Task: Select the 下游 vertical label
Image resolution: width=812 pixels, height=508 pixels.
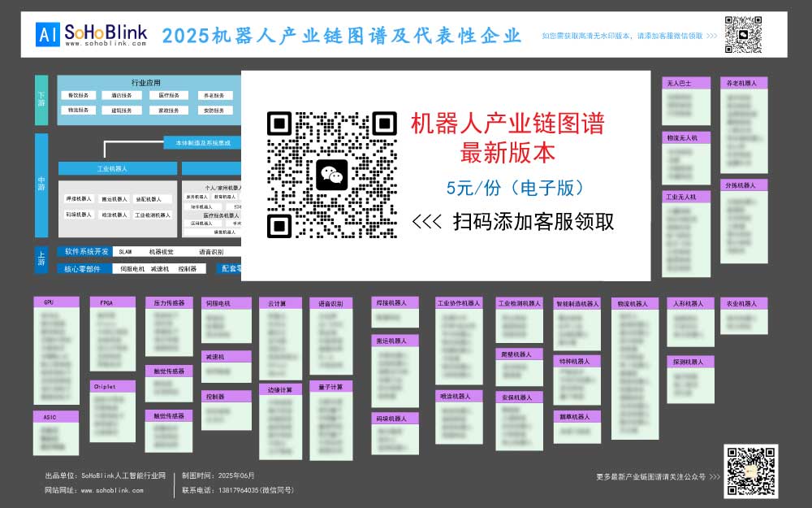Action: 41,100
